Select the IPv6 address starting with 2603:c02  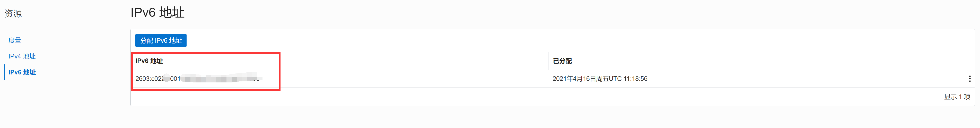pyautogui.click(x=198, y=79)
